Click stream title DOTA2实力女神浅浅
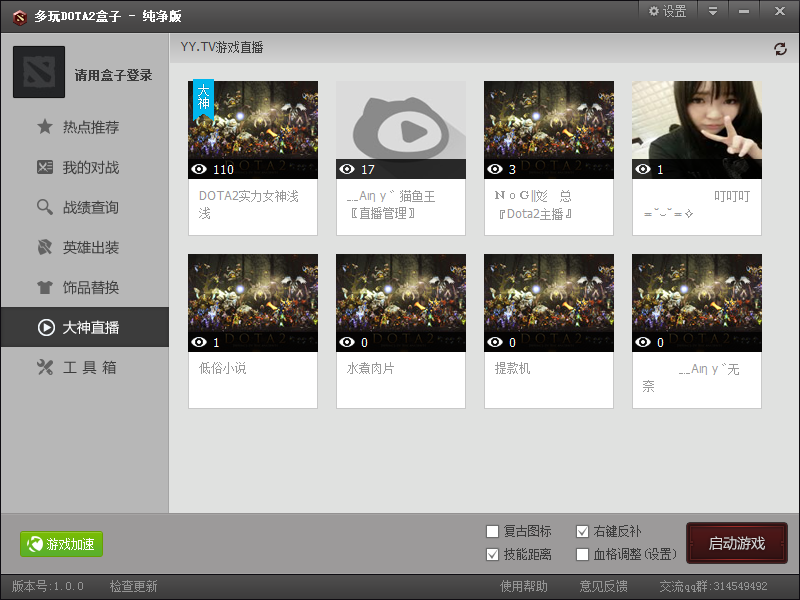The width and height of the screenshot is (800, 600). pyautogui.click(x=249, y=205)
